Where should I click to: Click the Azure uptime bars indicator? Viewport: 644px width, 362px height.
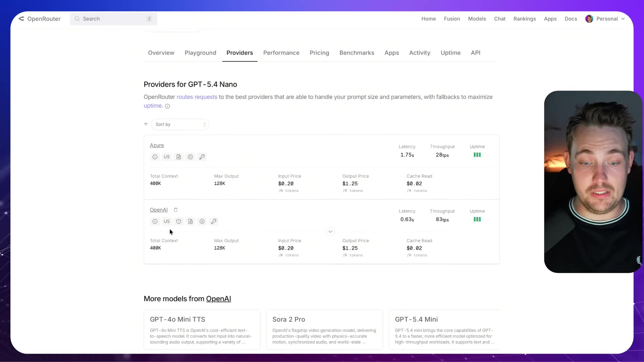tap(477, 155)
